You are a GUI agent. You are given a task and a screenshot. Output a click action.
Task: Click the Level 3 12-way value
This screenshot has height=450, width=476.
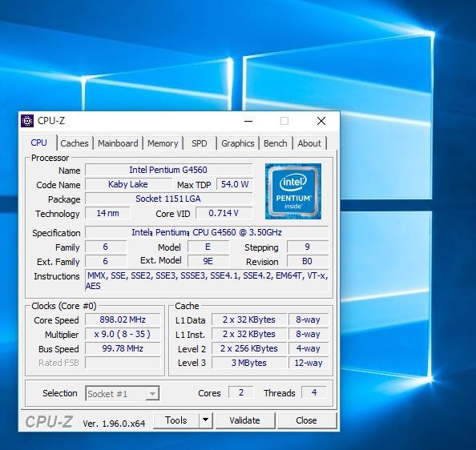pyautogui.click(x=309, y=363)
